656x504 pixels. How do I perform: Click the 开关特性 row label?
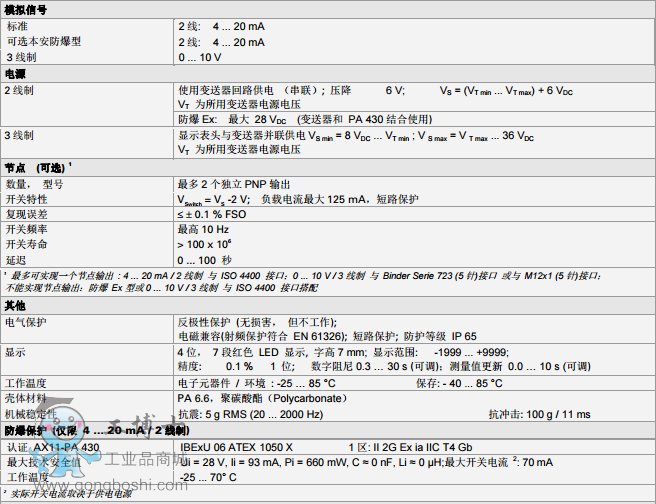[27, 199]
